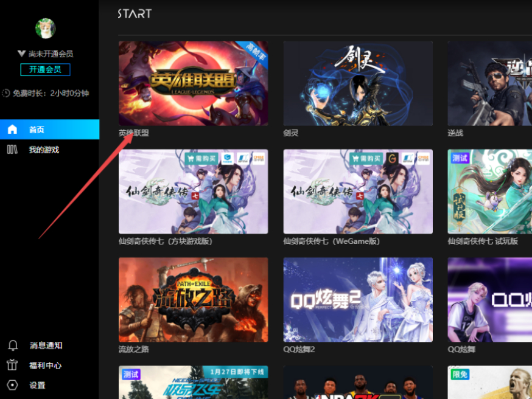Click the 剑灵 title text below cover
This screenshot has width=532, height=399.
pyautogui.click(x=291, y=133)
